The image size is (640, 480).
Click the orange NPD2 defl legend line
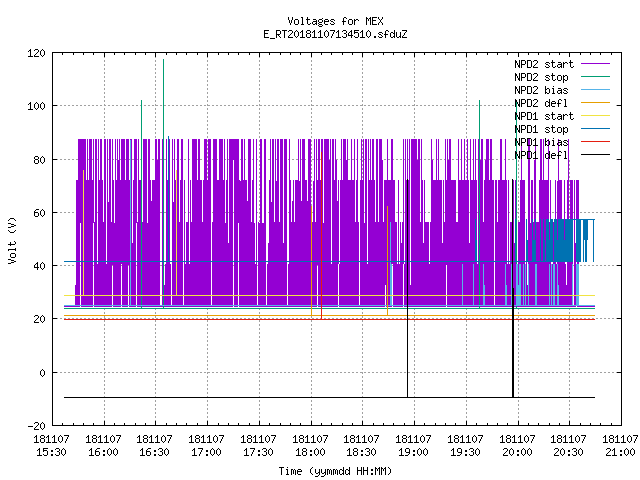(595, 103)
